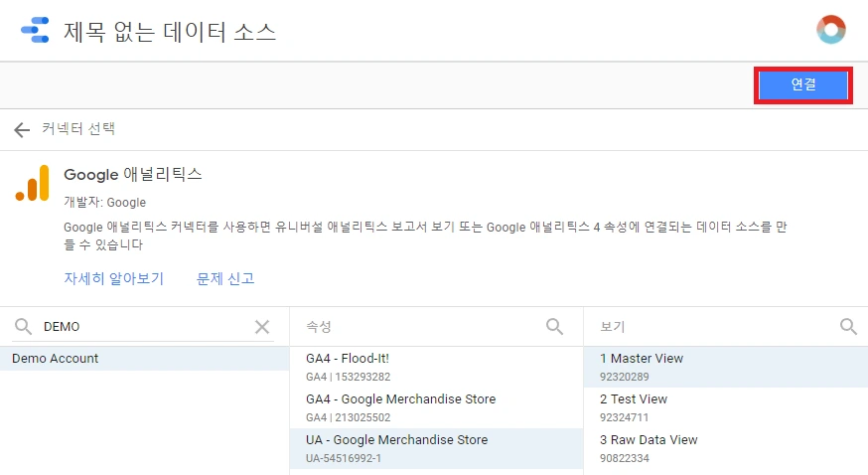
Task: Click the 커넥터 선택 breadcrumb text
Action: (78, 129)
